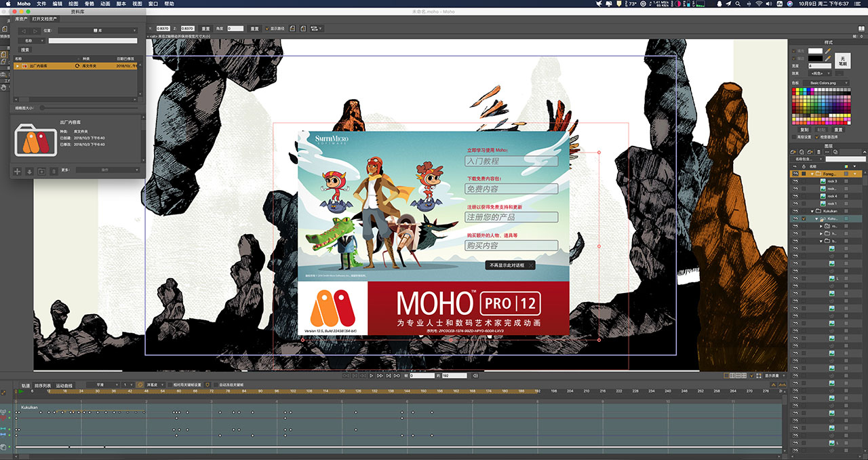Toggle the 相对用关键帧设置 checkbox
Screen dimensions: 868x460
(x=170, y=385)
